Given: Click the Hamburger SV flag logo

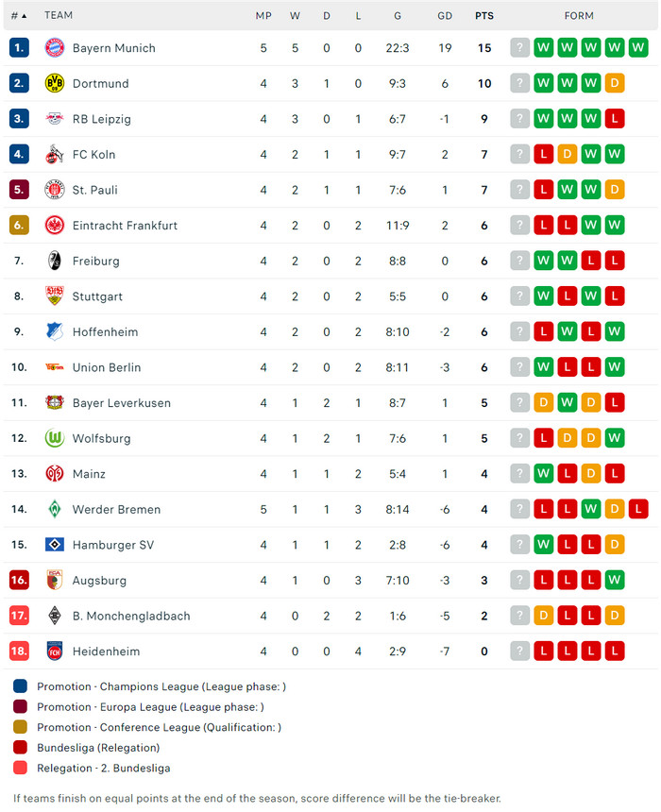Looking at the screenshot, I should click(54, 545).
